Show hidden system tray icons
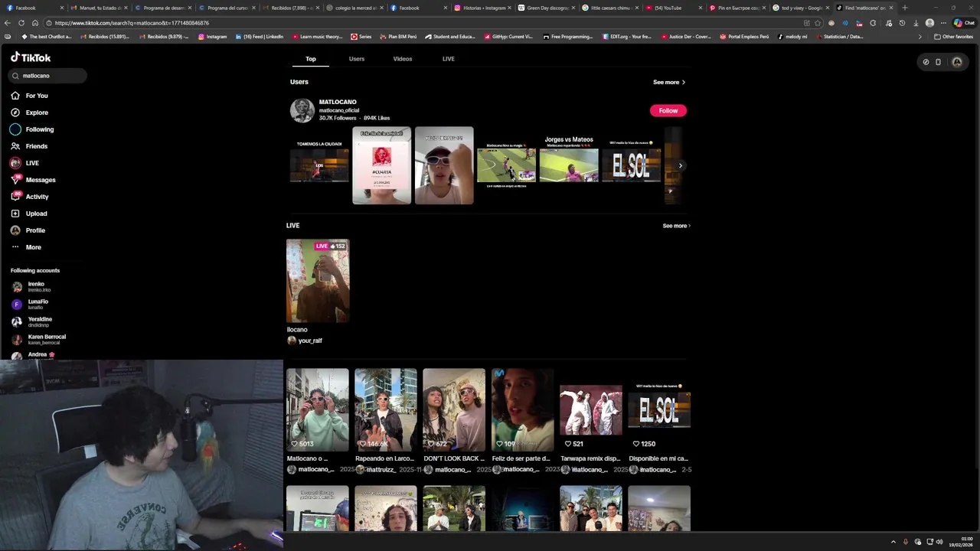 (x=893, y=542)
